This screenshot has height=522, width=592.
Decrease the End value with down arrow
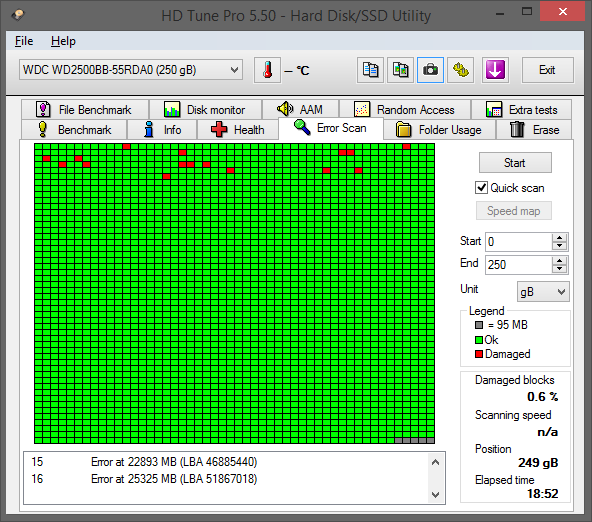560,269
